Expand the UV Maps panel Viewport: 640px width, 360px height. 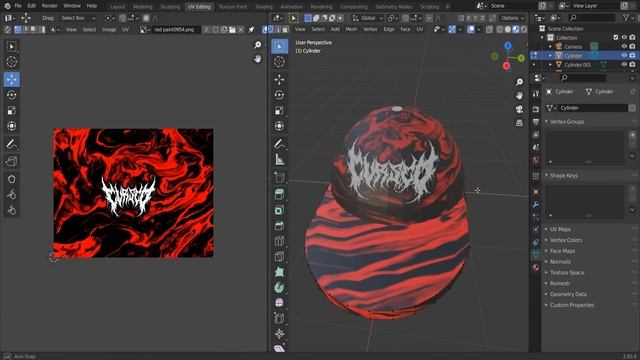tap(560, 229)
